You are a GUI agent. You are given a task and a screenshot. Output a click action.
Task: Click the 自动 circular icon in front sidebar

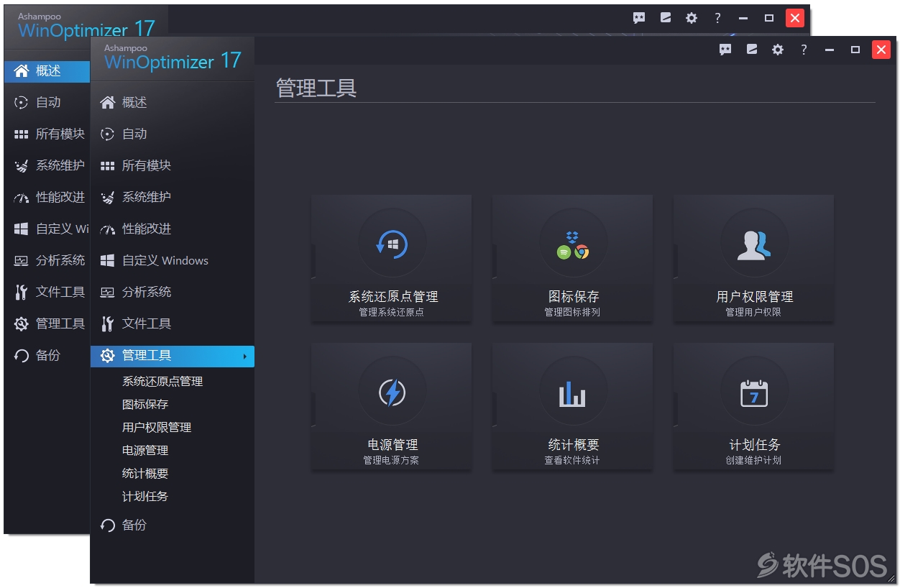pos(108,134)
